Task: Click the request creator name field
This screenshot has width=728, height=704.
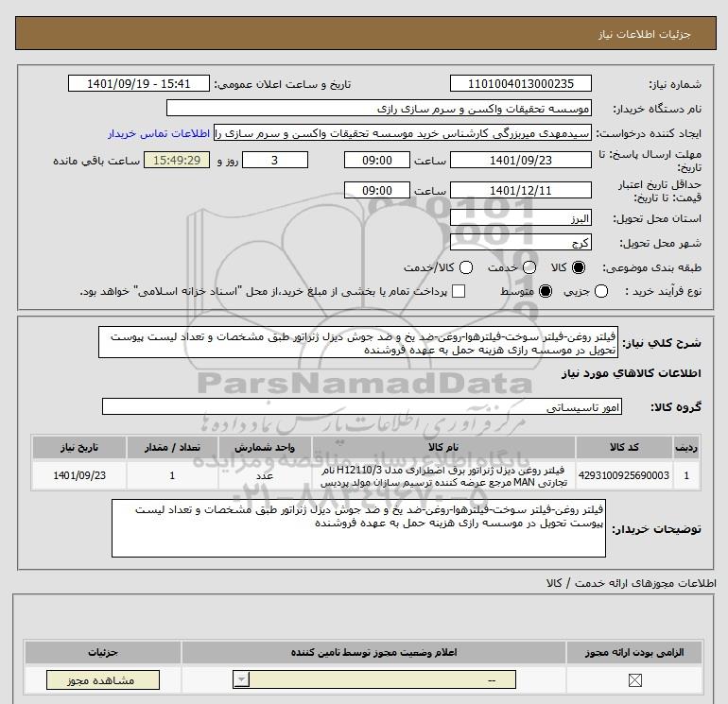Action: click(403, 133)
